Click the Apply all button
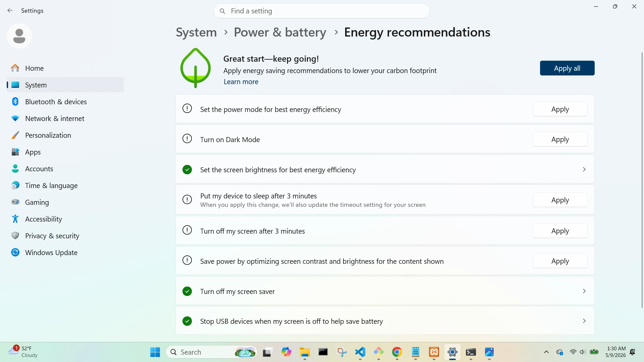The height and width of the screenshot is (362, 644). coord(567,68)
